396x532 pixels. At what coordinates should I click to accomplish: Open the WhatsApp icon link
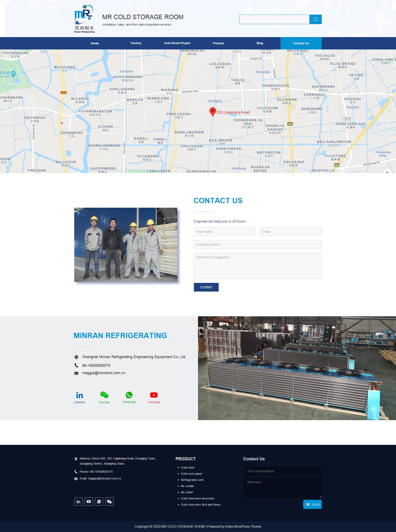click(129, 395)
